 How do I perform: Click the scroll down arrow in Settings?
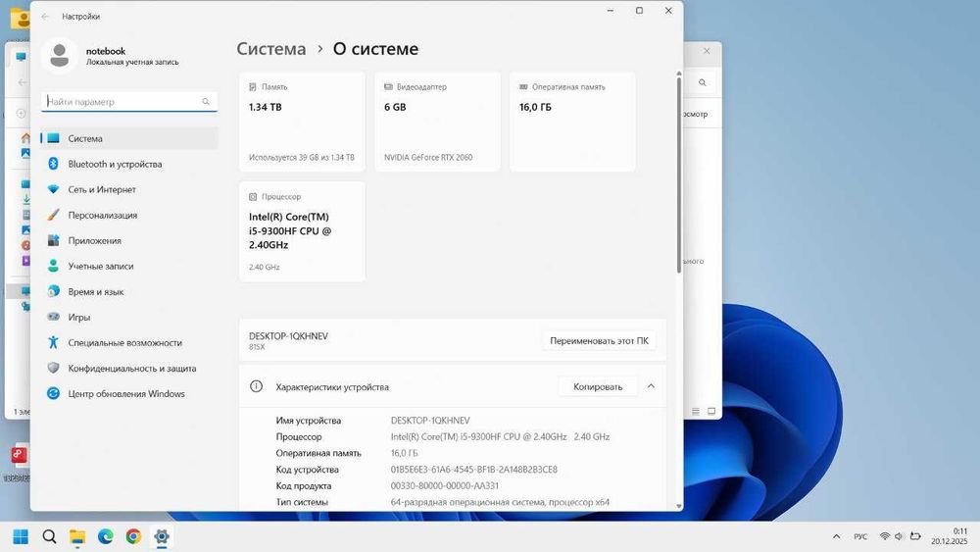point(679,506)
